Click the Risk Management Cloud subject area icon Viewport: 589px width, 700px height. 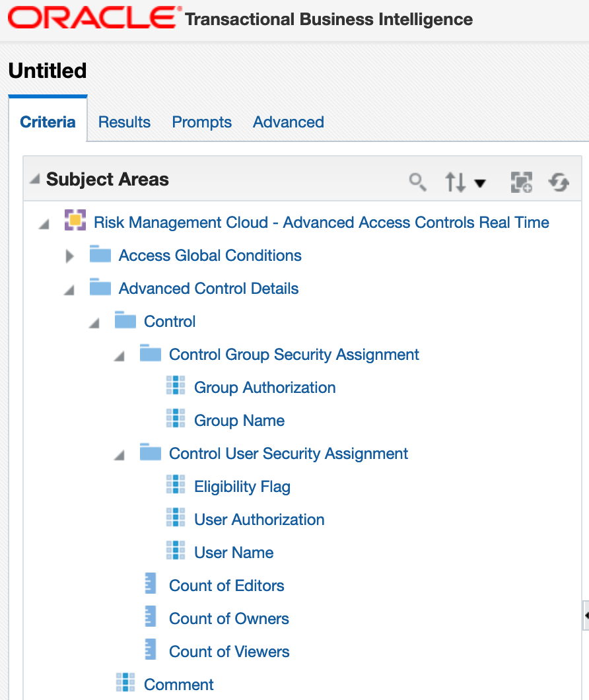[x=75, y=220]
